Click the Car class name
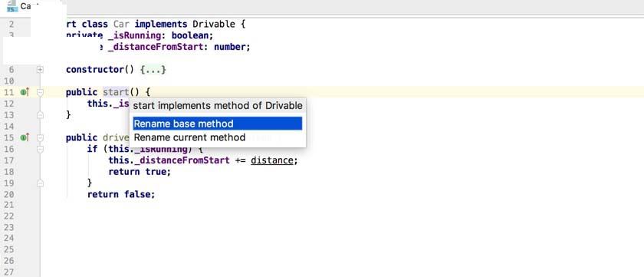 coord(121,25)
